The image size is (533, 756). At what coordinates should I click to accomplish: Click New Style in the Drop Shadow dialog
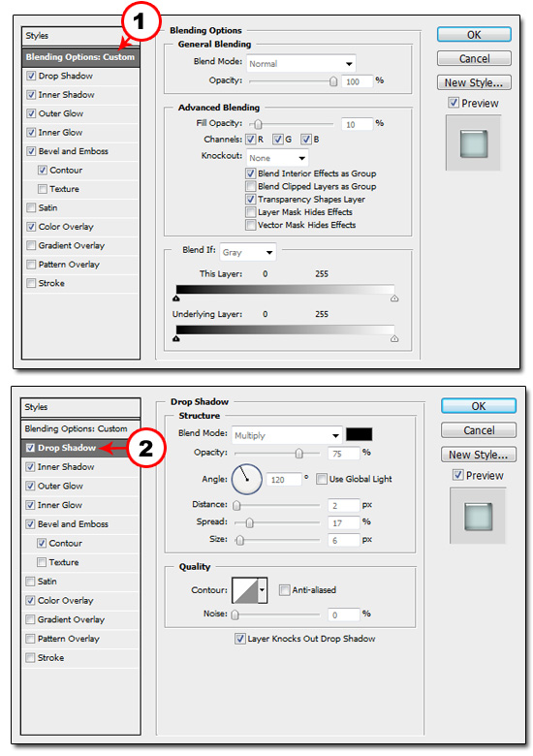478,455
